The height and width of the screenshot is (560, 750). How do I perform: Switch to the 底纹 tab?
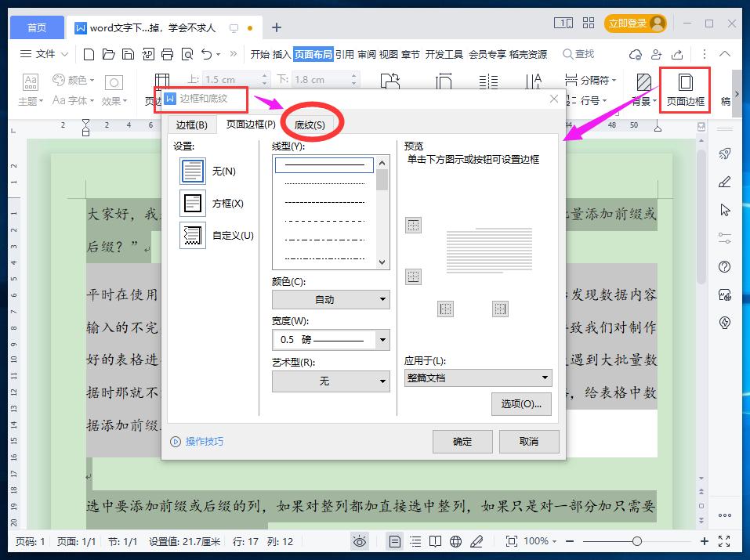pos(312,125)
